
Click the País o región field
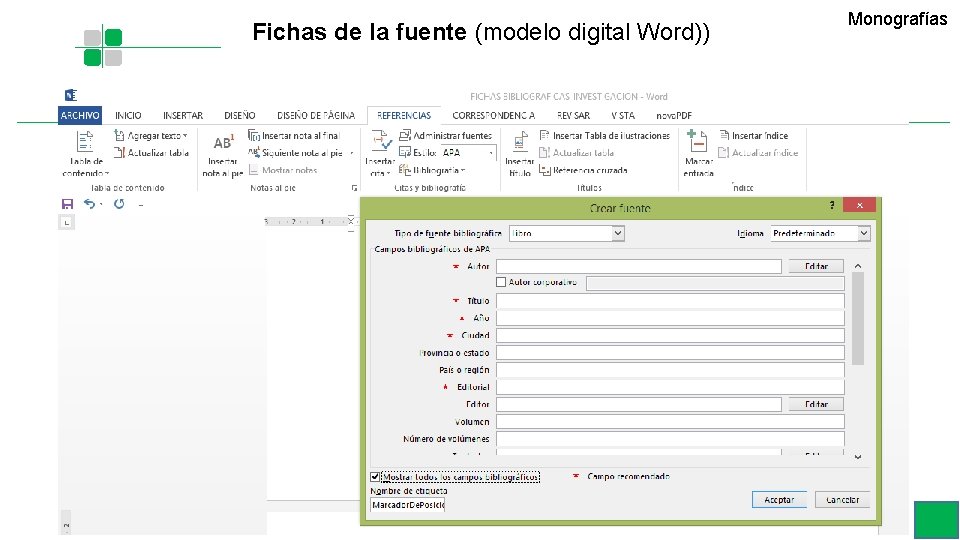tap(670, 370)
